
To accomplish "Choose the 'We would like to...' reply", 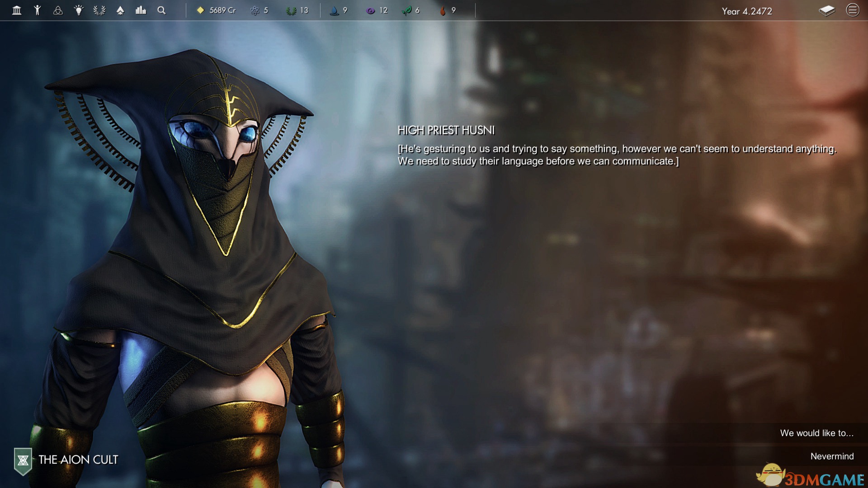I will (816, 433).
